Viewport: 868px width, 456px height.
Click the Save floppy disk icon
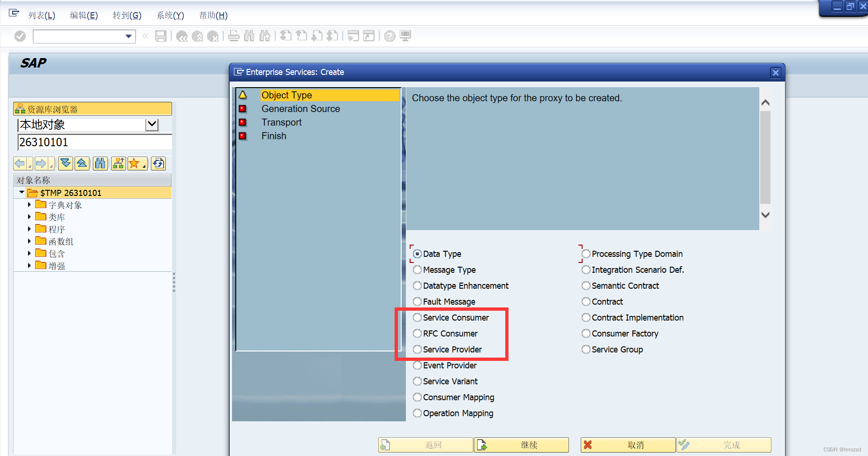point(161,36)
